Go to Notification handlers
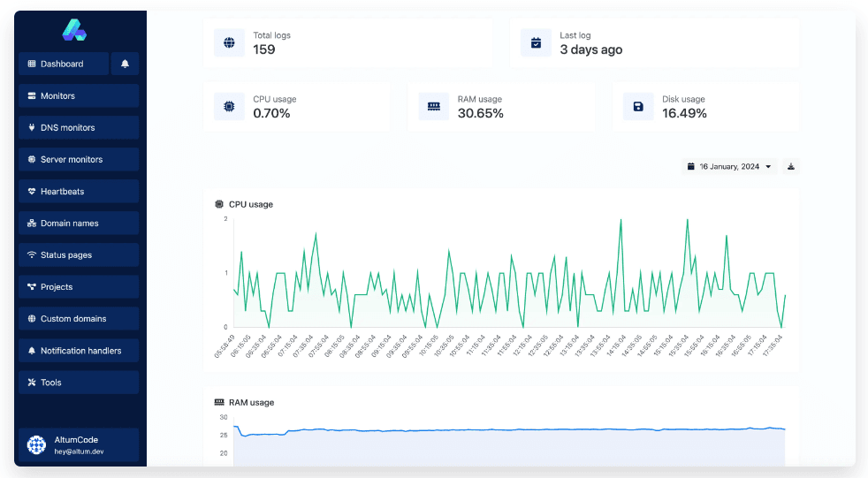This screenshot has width=868, height=478. point(78,351)
